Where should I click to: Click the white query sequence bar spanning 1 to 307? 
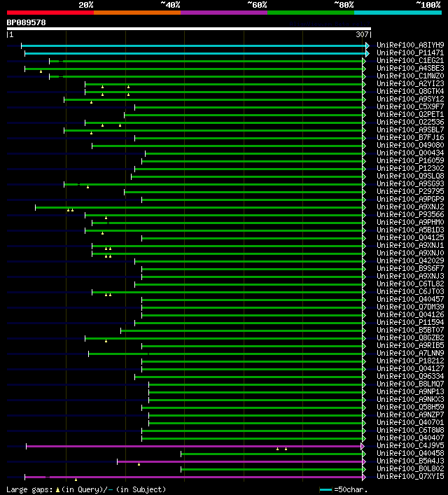coord(189,29)
